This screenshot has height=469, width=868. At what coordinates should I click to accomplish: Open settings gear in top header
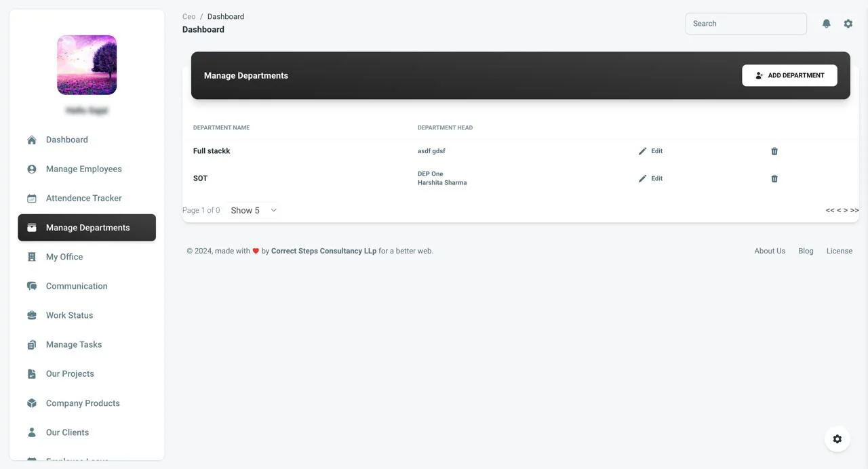tap(848, 24)
